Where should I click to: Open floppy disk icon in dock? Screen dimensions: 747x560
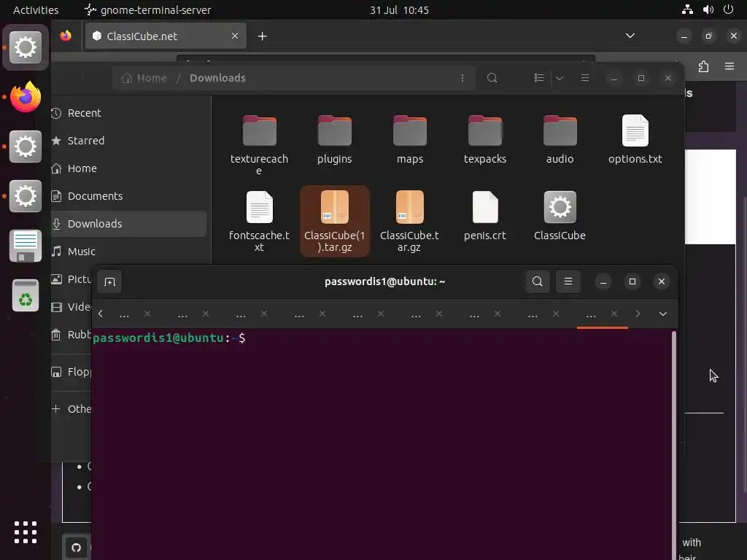coord(26,246)
